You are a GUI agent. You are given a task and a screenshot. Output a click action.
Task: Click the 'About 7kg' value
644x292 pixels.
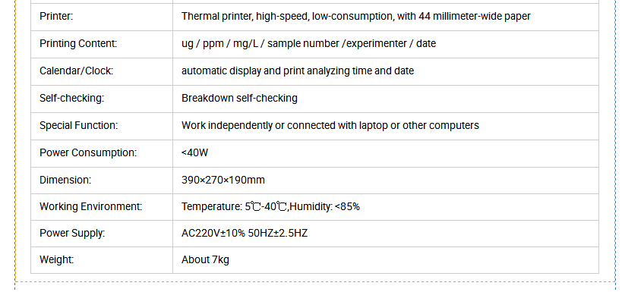pos(205,260)
